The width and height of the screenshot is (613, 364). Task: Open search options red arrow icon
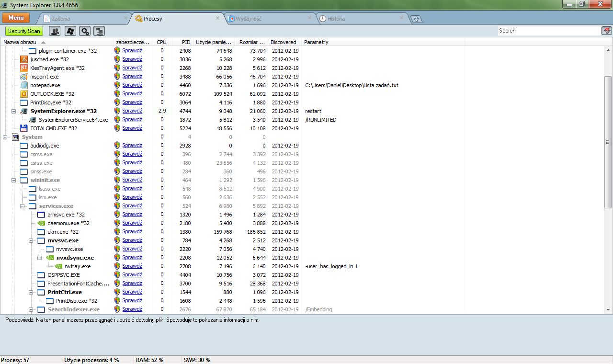pos(607,31)
